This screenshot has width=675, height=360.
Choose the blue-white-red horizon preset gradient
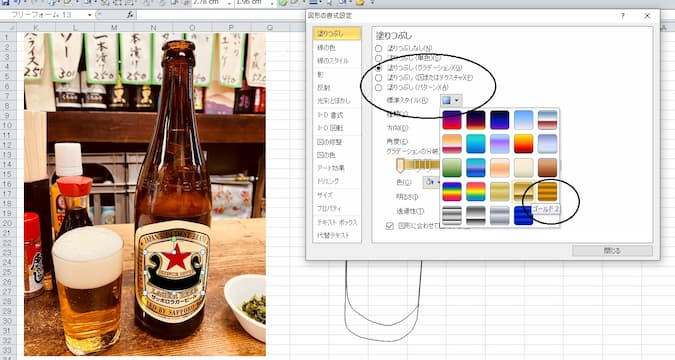[x=548, y=120]
